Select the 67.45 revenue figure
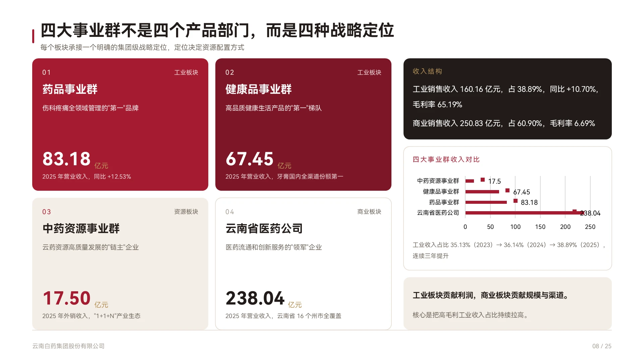 250,159
